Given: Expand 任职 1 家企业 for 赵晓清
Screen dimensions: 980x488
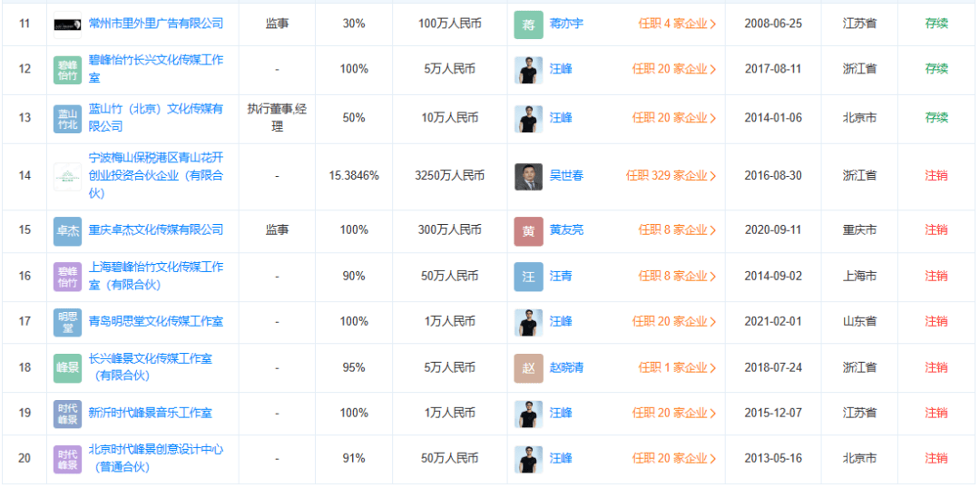Looking at the screenshot, I should pyautogui.click(x=676, y=367).
